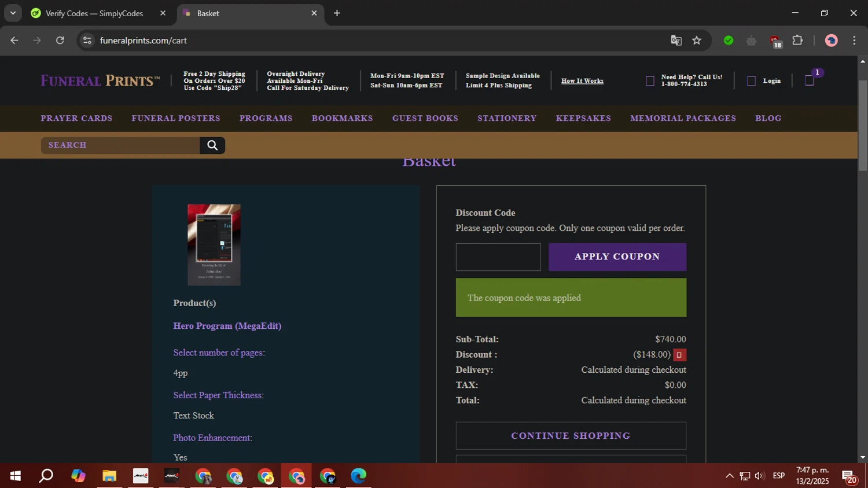Click the Google Translate icon

coord(676,41)
